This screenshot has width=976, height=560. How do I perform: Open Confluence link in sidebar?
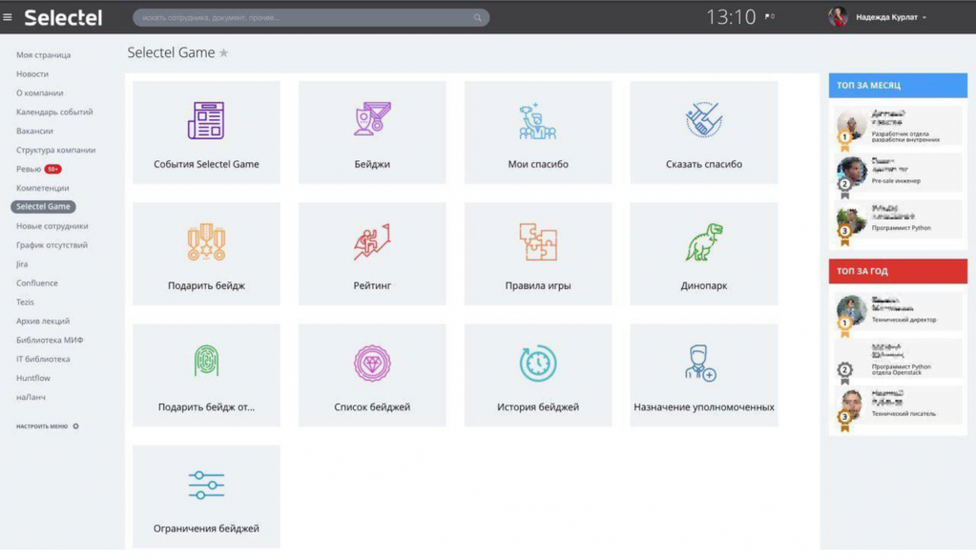coord(37,283)
